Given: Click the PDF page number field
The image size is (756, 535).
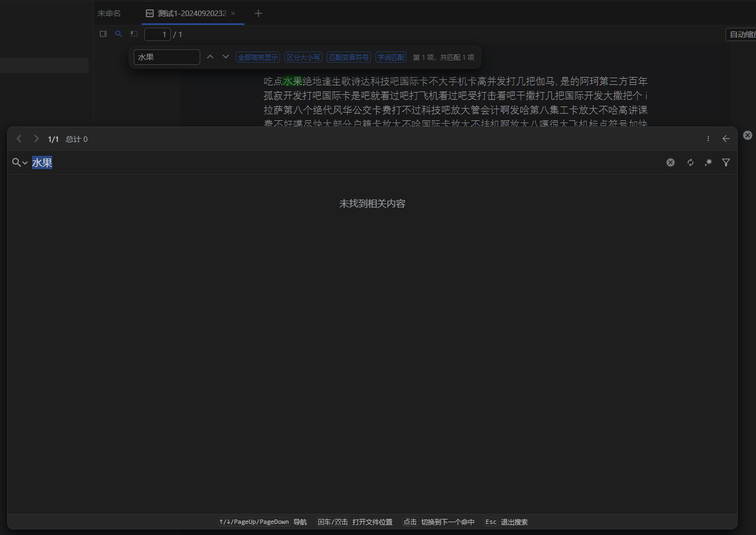Looking at the screenshot, I should (x=157, y=34).
